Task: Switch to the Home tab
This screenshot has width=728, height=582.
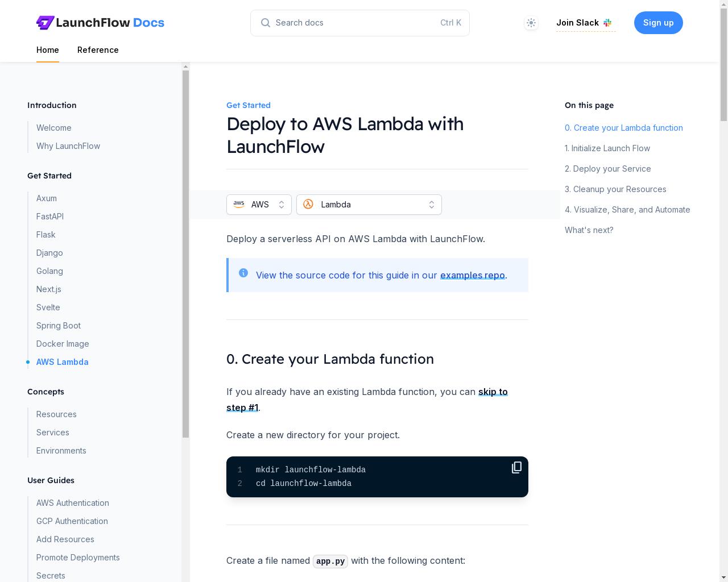Action: click(x=48, y=50)
